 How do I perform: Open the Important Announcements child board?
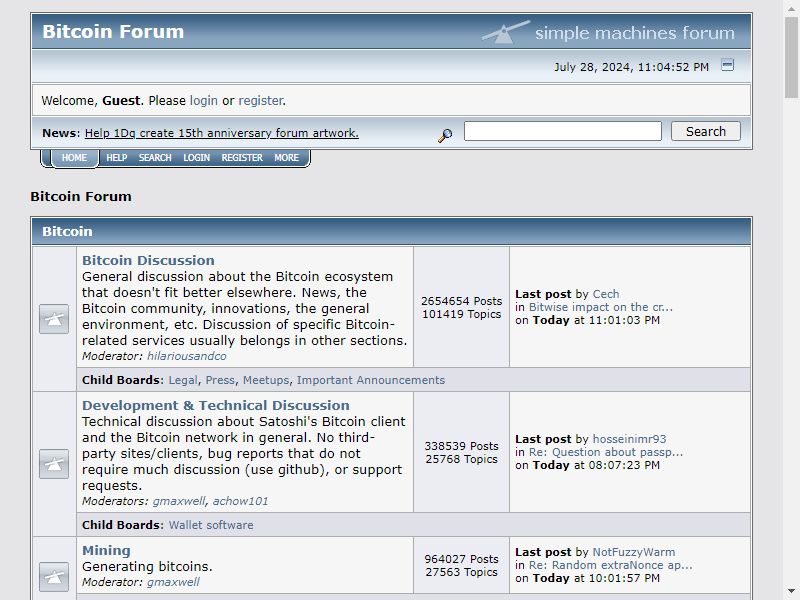tap(371, 380)
